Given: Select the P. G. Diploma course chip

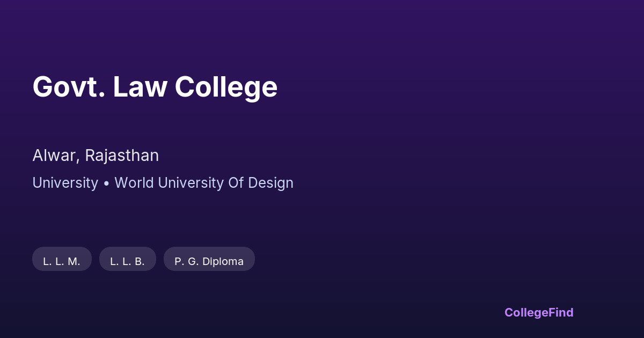Looking at the screenshot, I should [x=209, y=261].
